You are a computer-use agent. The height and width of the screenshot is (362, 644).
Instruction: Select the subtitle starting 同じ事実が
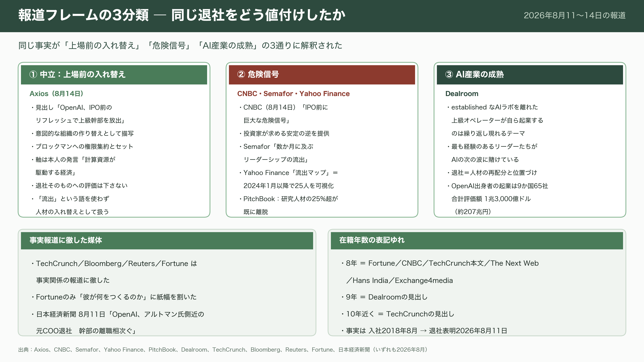(x=180, y=45)
